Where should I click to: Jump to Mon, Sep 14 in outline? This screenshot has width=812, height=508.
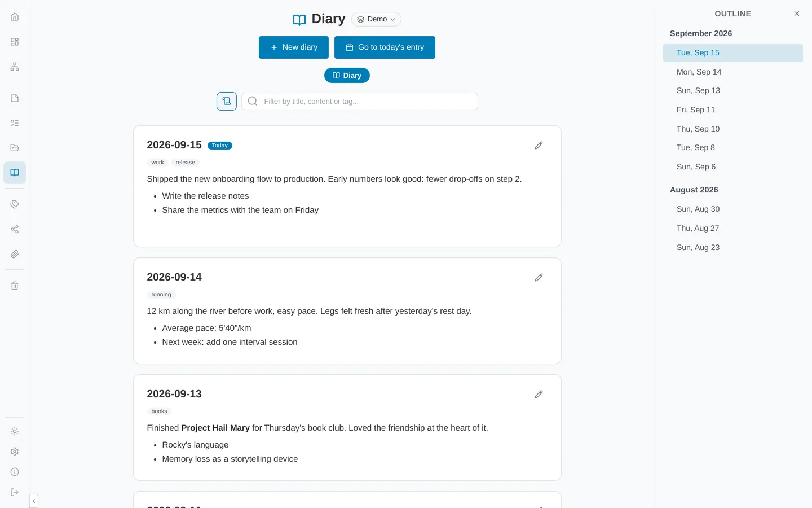733,72
